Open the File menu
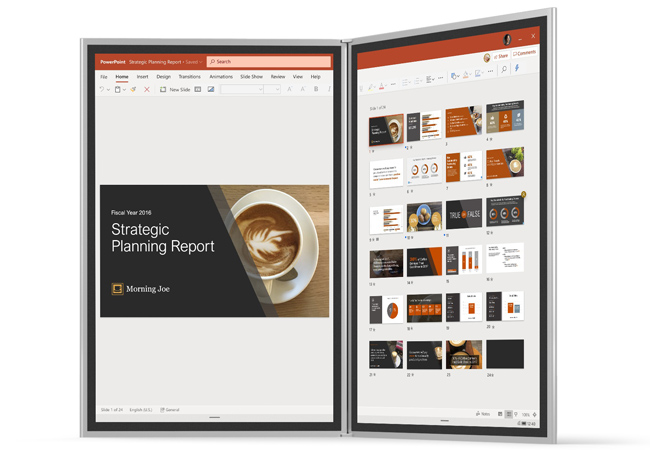Viewport: 650px width, 450px height. (x=104, y=77)
